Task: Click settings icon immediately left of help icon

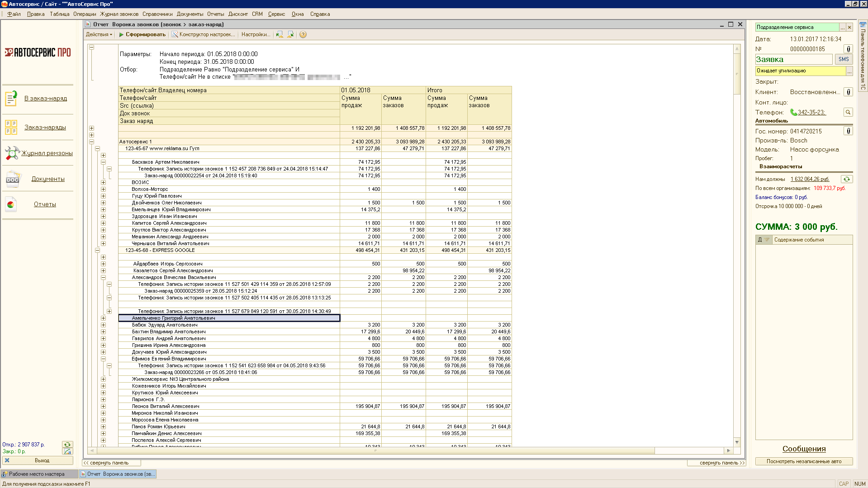Action: pyautogui.click(x=290, y=34)
